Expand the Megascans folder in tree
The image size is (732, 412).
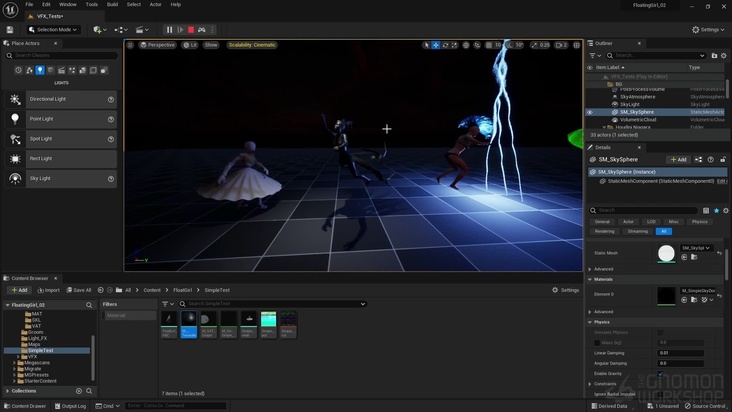click(14, 365)
